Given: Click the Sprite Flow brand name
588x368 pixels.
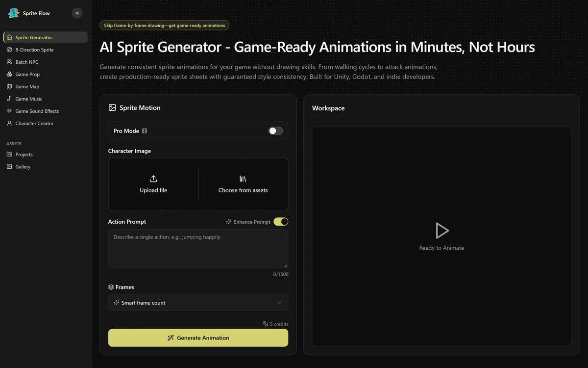Looking at the screenshot, I should pos(36,13).
